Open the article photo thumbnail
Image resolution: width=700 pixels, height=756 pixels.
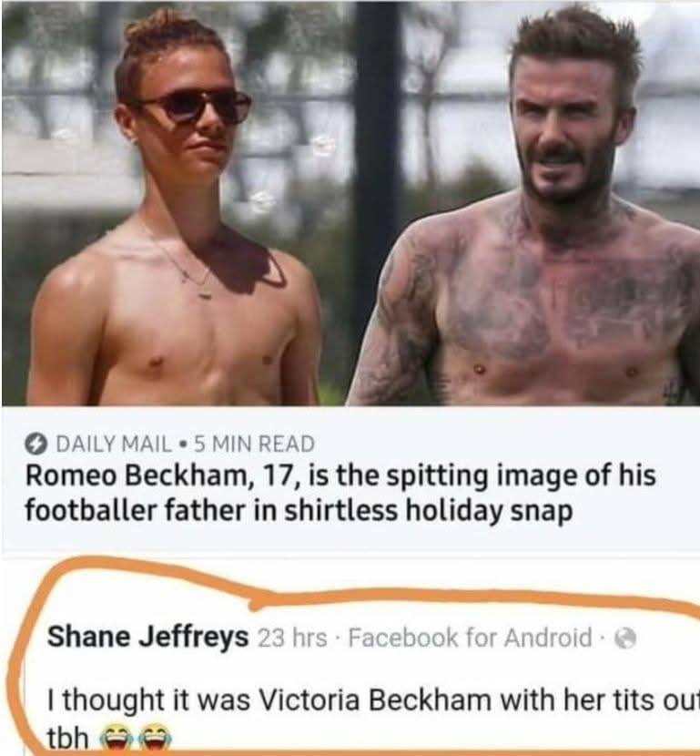click(x=350, y=202)
